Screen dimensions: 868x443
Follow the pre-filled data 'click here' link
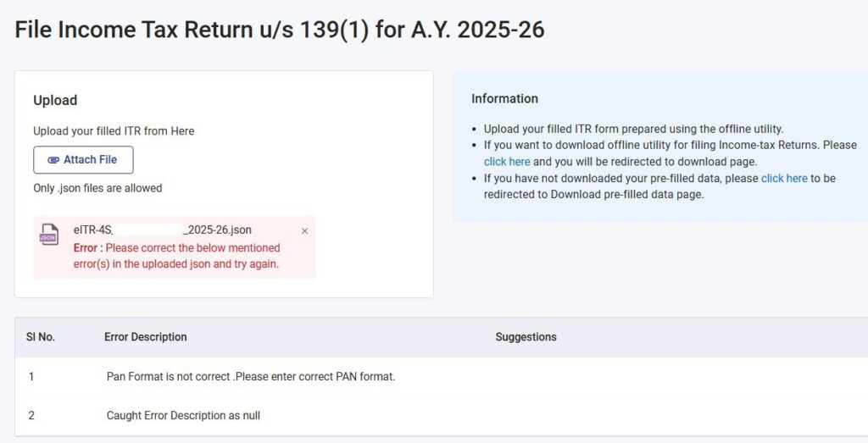[x=784, y=179]
